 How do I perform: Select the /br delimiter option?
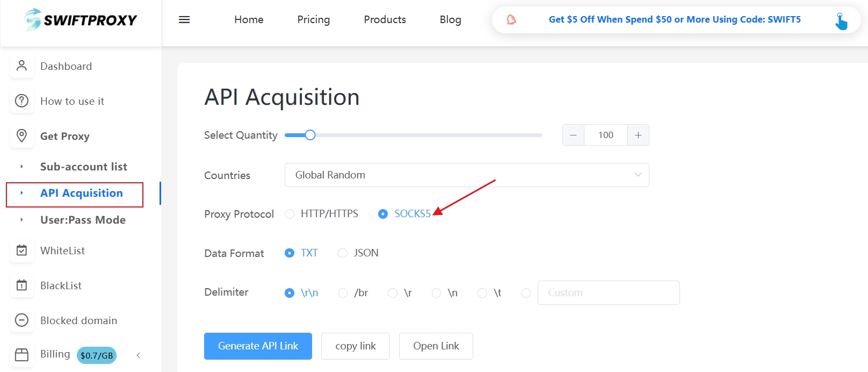(343, 293)
